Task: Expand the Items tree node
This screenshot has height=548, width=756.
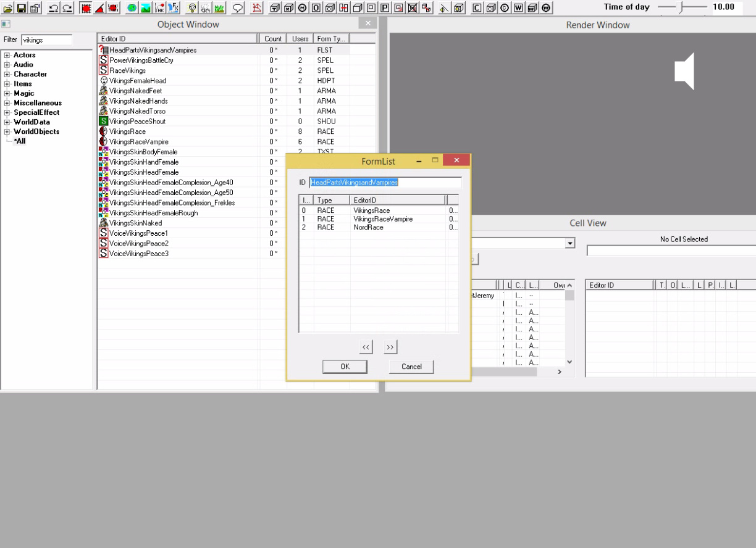Action: [7, 83]
